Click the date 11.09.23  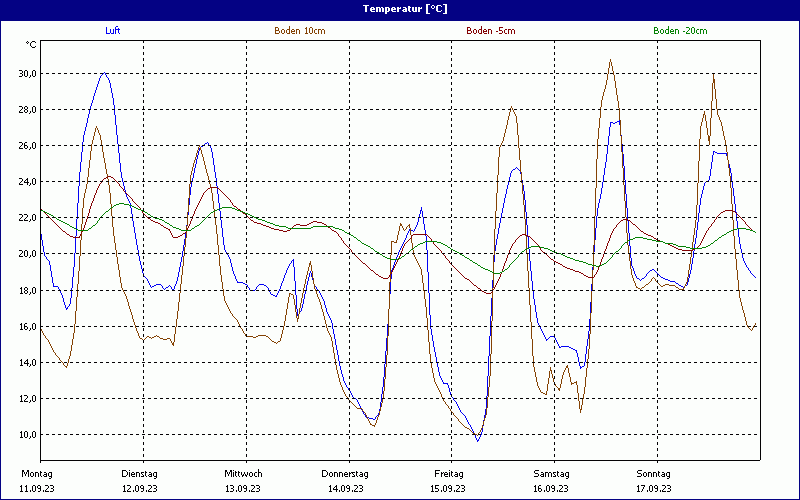pos(37,489)
